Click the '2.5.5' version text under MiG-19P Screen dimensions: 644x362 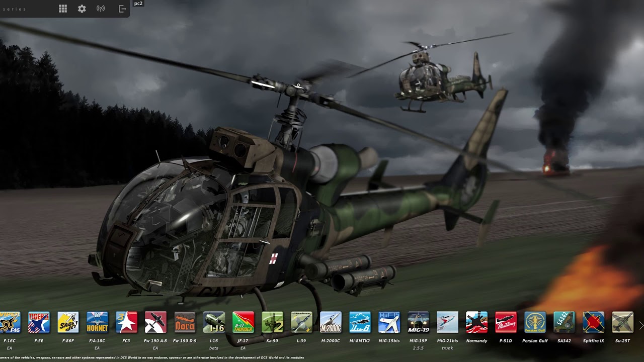[418, 348]
